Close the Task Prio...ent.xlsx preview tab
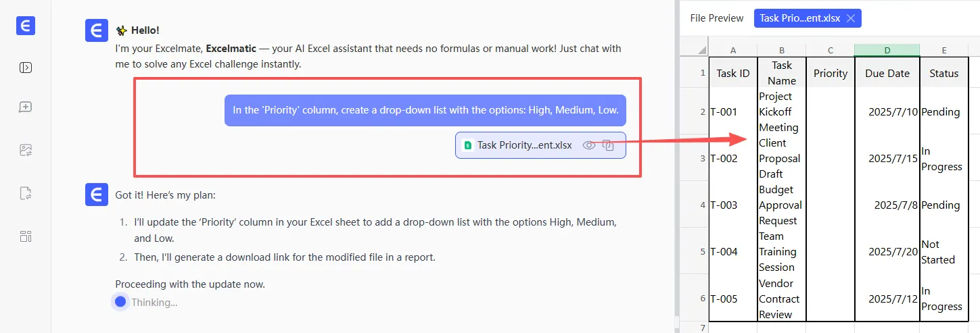Image resolution: width=980 pixels, height=333 pixels. point(851,18)
